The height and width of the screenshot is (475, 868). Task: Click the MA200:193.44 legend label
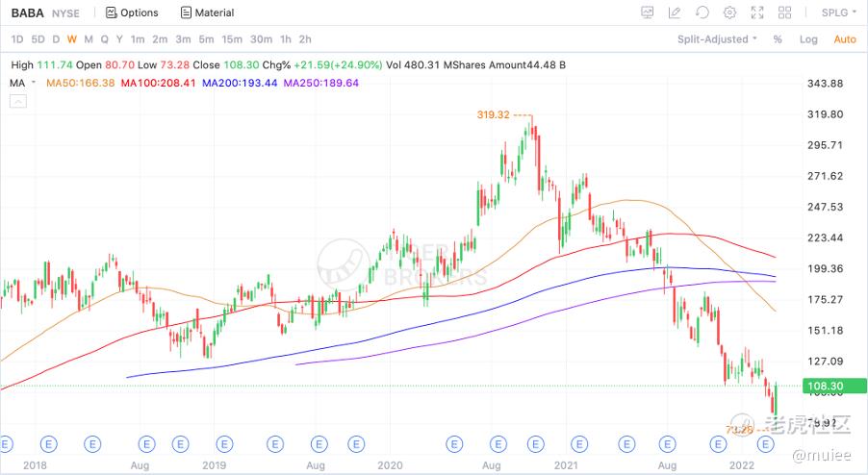(240, 83)
